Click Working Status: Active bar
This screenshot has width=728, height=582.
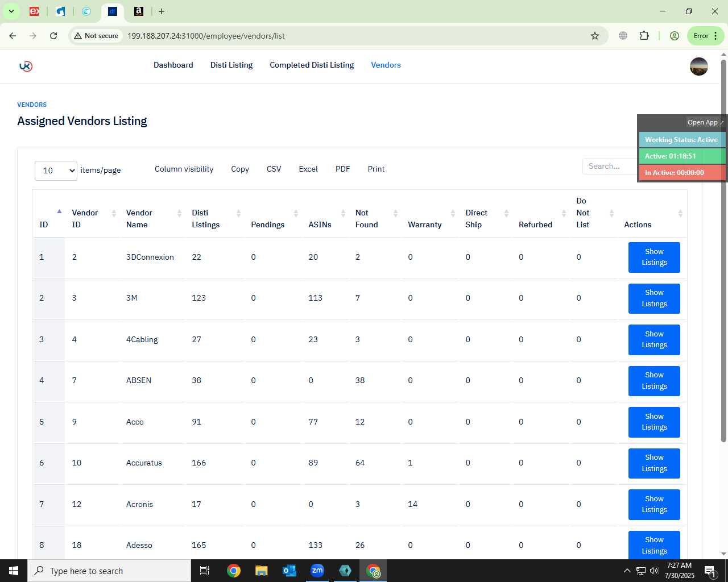pyautogui.click(x=682, y=140)
